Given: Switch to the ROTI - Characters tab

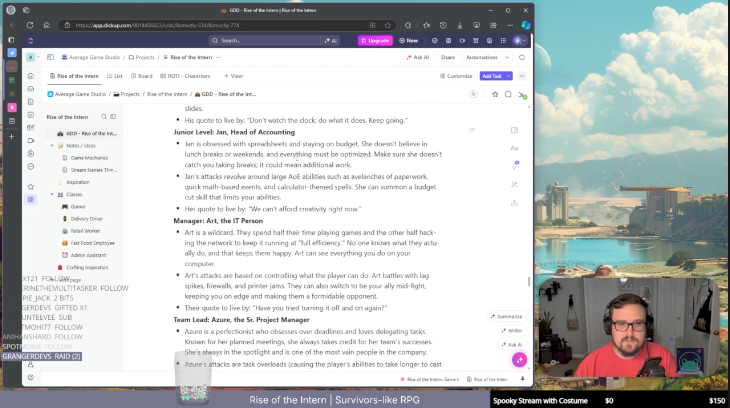Looking at the screenshot, I should point(185,76).
